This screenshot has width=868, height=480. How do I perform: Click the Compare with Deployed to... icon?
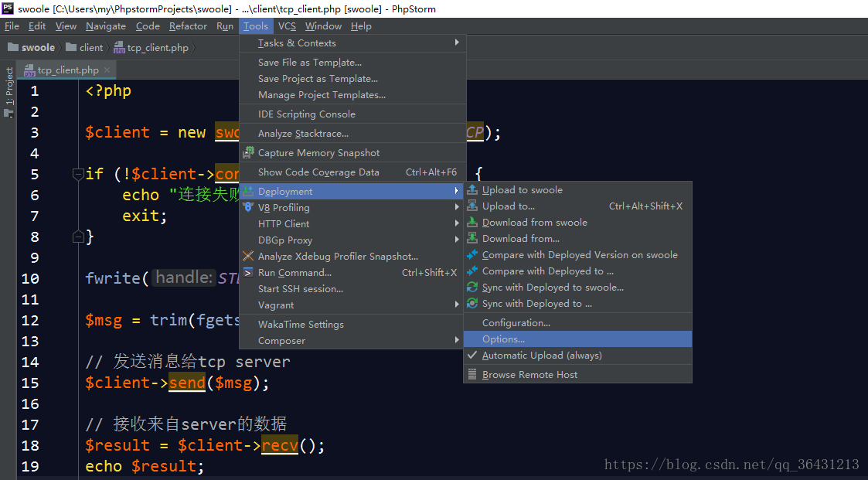pyautogui.click(x=472, y=271)
